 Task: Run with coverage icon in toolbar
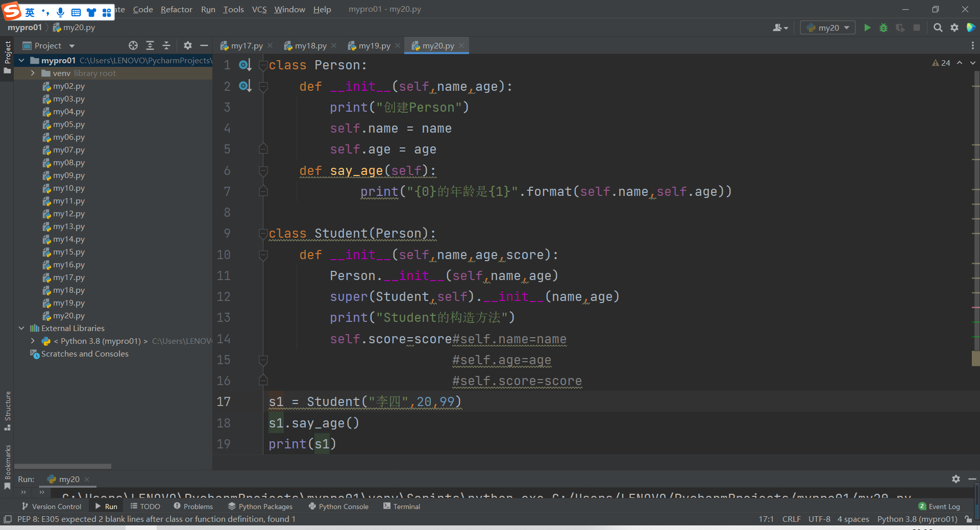coord(900,28)
